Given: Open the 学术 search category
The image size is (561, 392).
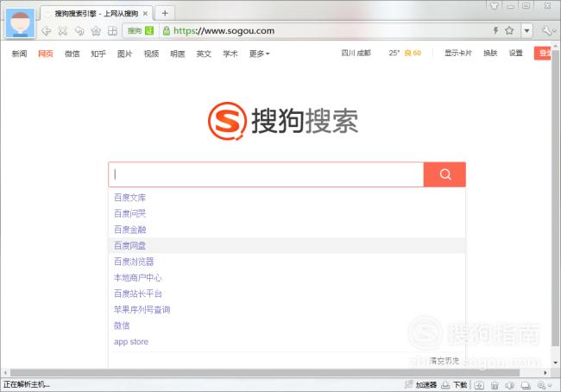Looking at the screenshot, I should pos(230,54).
